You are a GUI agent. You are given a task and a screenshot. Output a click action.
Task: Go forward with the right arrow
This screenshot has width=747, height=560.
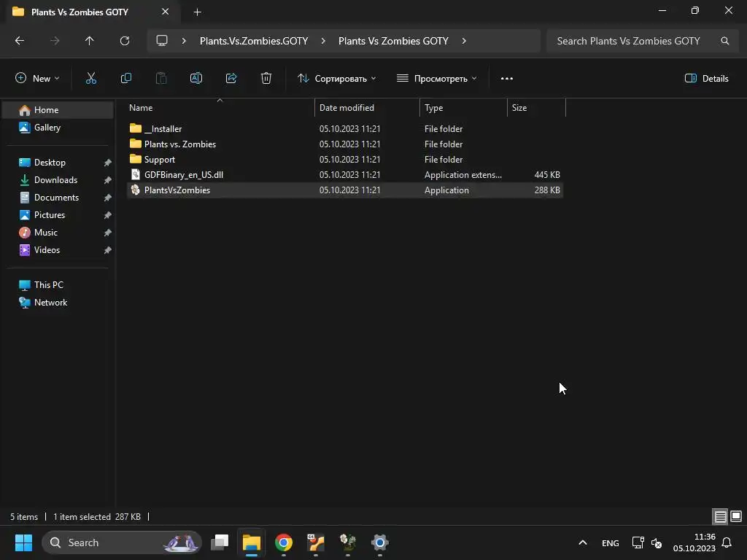coord(55,41)
